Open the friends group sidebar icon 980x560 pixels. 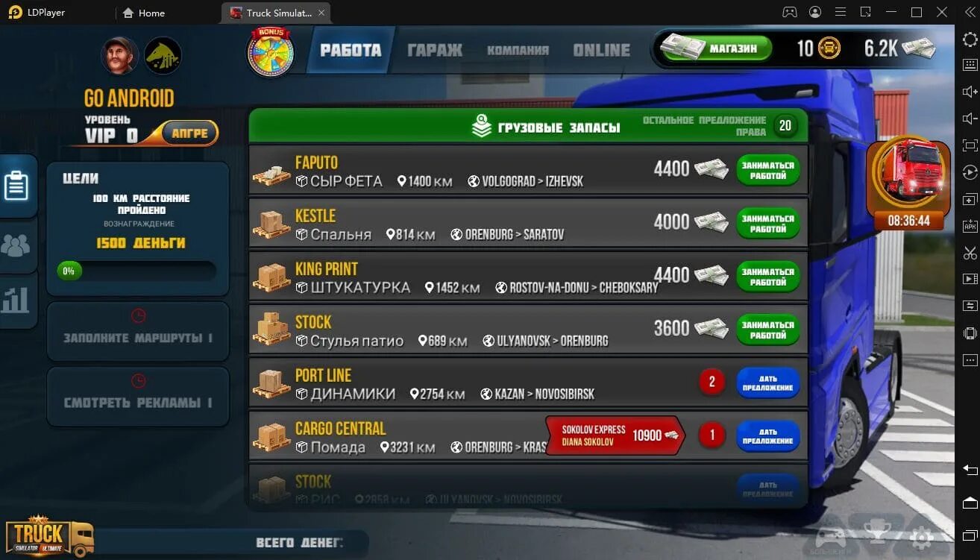[16, 245]
